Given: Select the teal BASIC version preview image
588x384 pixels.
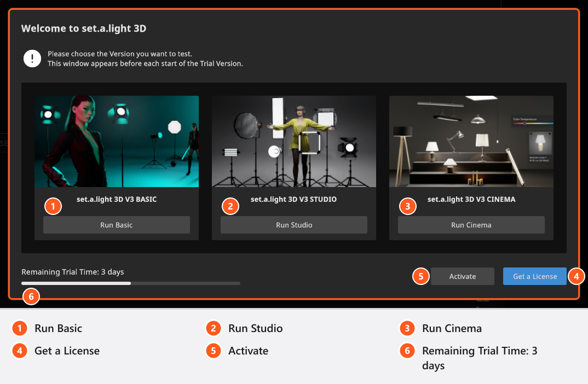Looking at the screenshot, I should click(117, 141).
